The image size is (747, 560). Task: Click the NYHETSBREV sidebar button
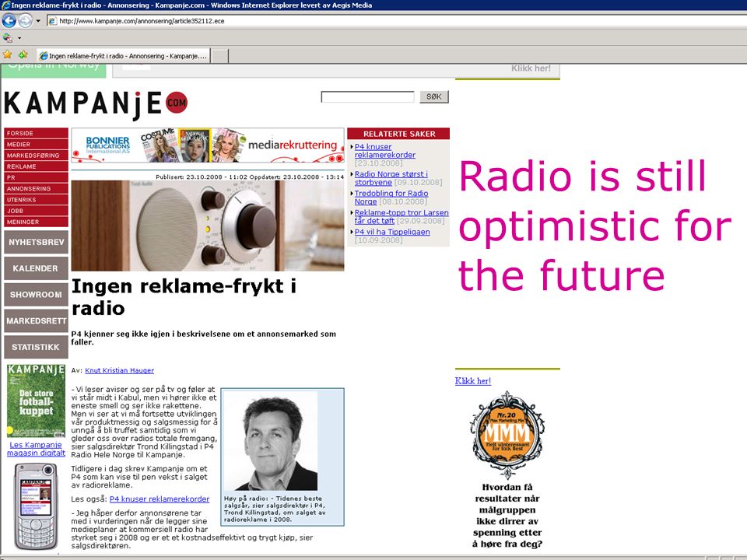(37, 242)
